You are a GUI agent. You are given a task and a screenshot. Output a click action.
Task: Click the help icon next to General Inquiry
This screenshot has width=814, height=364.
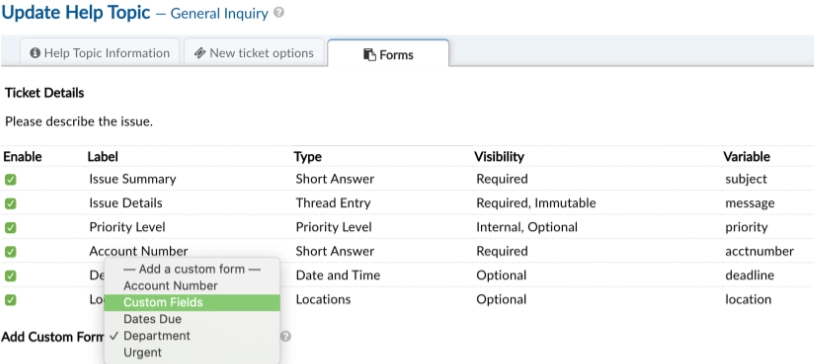(279, 12)
